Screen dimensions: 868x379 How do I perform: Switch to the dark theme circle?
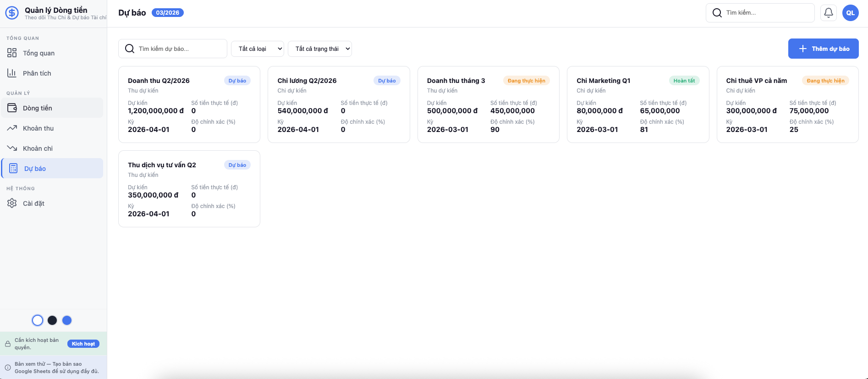click(52, 320)
